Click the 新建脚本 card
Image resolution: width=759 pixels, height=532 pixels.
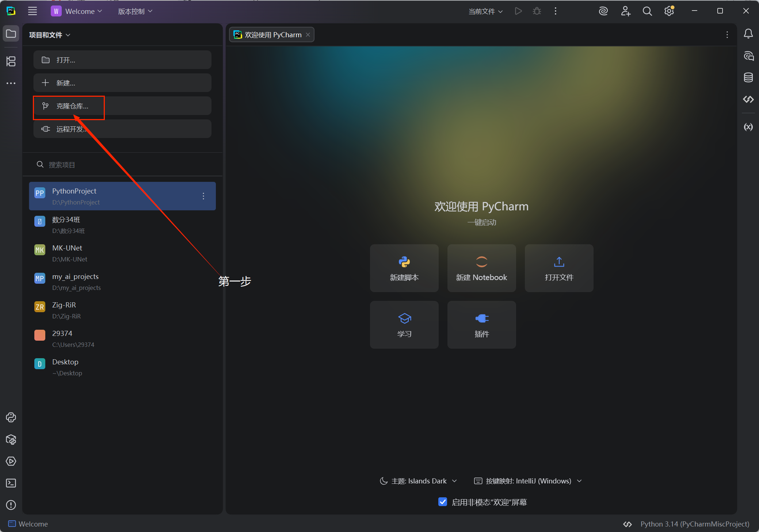(404, 268)
